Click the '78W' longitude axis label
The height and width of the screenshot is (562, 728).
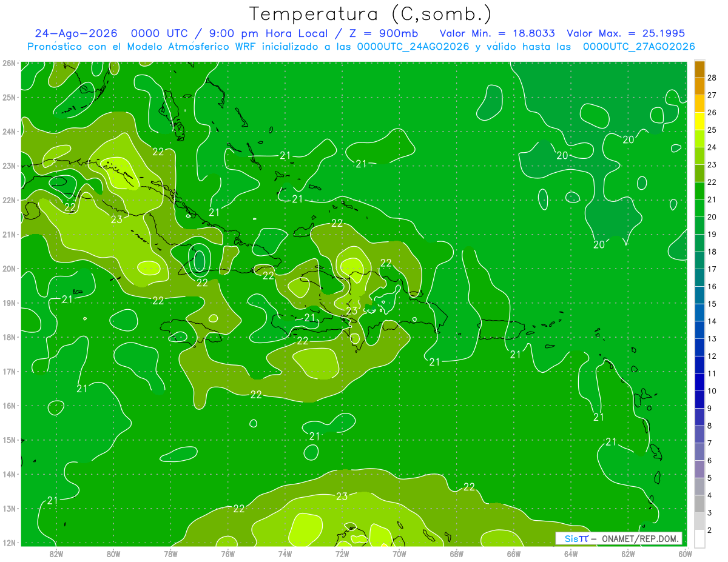[170, 553]
